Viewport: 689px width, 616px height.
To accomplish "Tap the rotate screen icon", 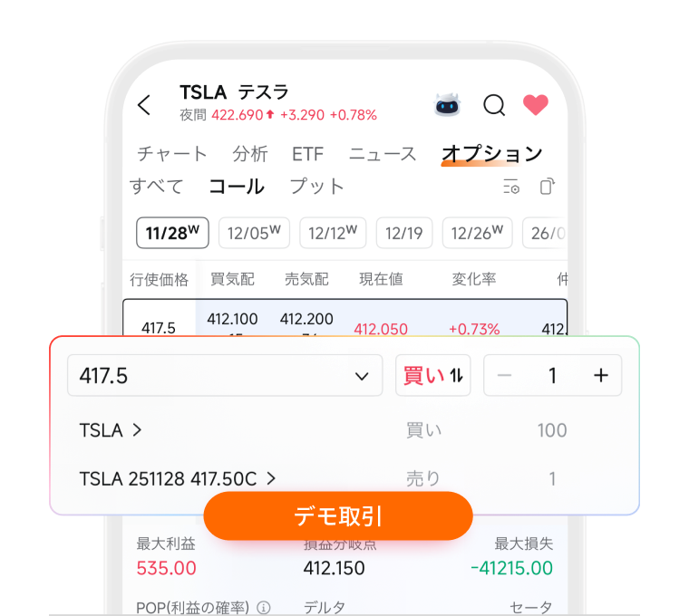I will click(x=547, y=187).
